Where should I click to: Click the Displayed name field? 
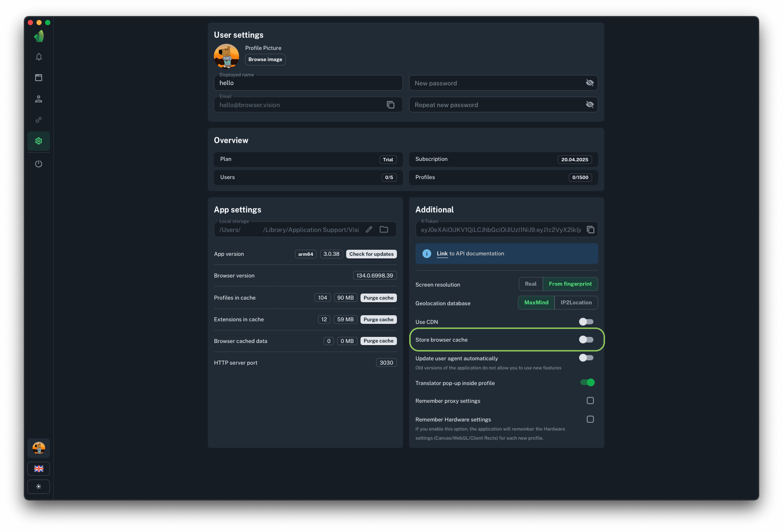coord(308,83)
